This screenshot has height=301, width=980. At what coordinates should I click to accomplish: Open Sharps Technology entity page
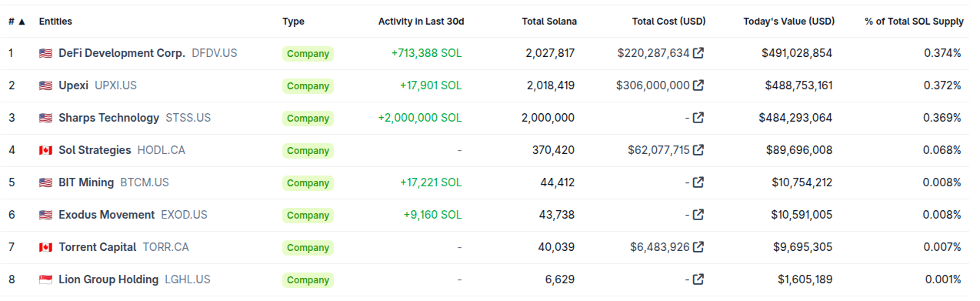point(108,118)
